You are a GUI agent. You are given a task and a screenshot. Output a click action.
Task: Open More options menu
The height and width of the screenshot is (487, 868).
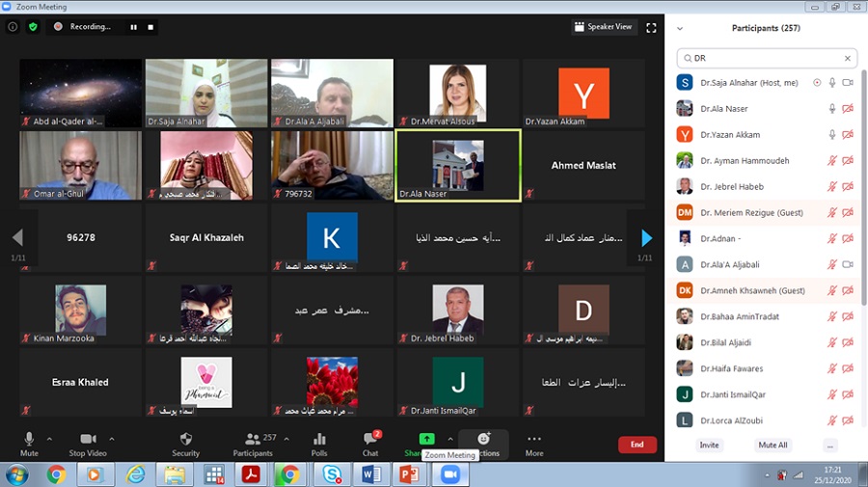coord(534,445)
